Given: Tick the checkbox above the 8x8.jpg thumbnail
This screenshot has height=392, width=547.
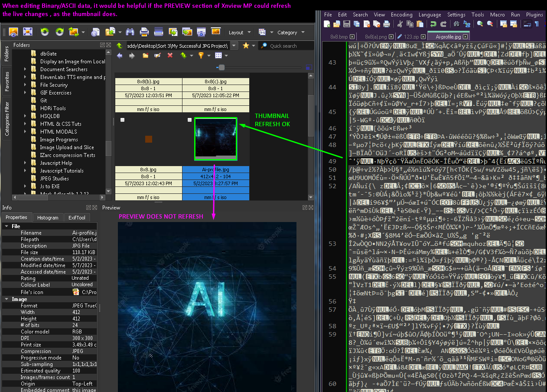Looking at the screenshot, I should 123,120.
